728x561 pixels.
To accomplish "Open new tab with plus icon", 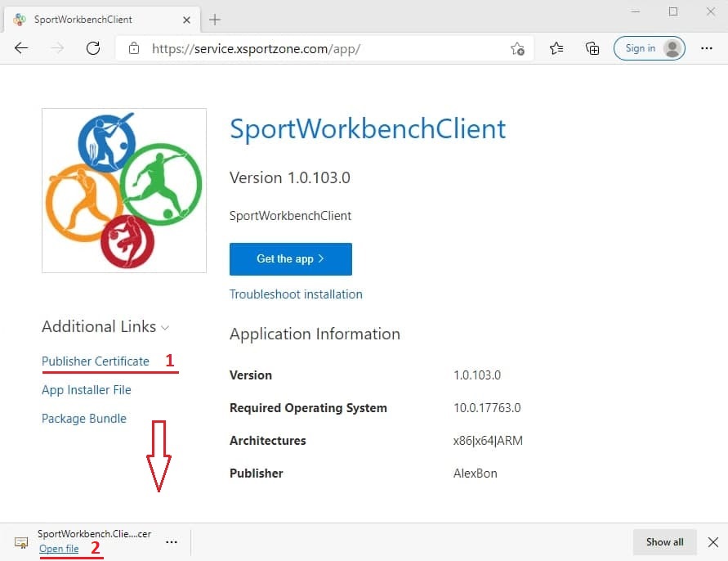I will click(215, 19).
